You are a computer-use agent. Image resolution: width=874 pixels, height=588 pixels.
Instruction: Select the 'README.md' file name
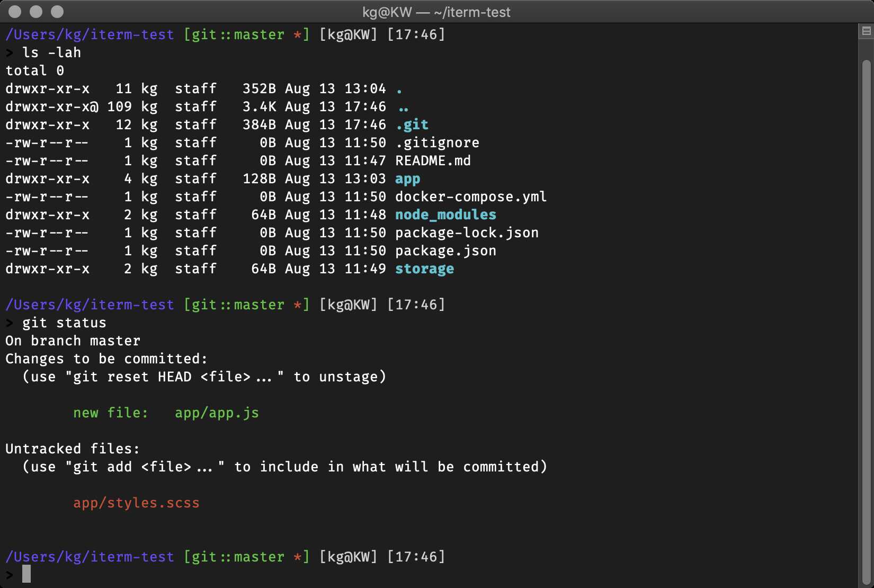tap(433, 161)
